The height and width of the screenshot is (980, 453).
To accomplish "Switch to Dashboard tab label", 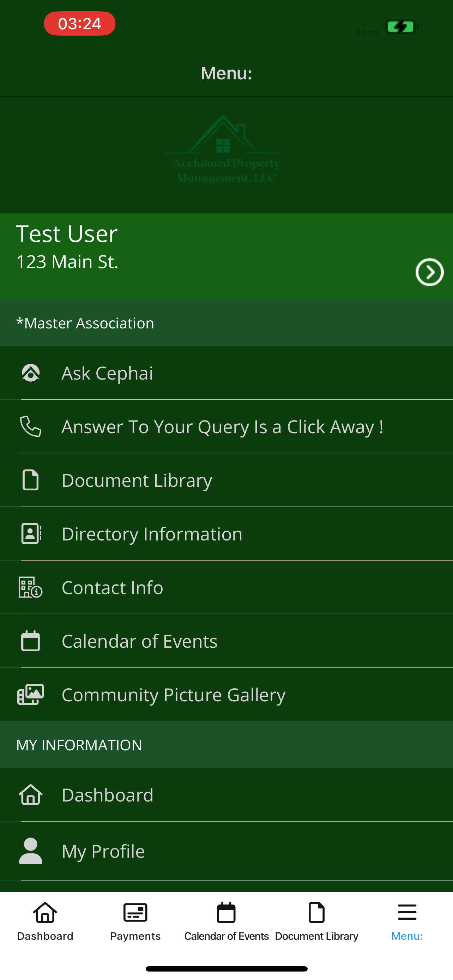I will 45,936.
